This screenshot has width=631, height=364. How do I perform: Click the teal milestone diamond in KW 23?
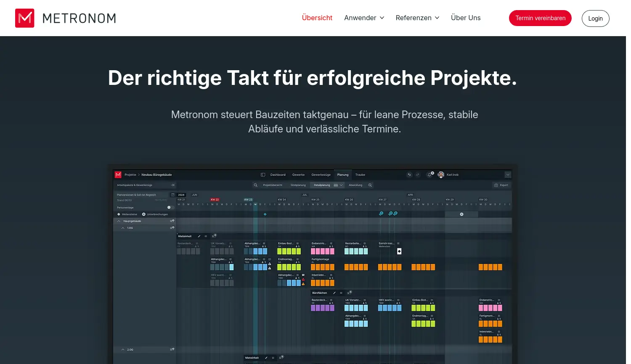coord(265,214)
